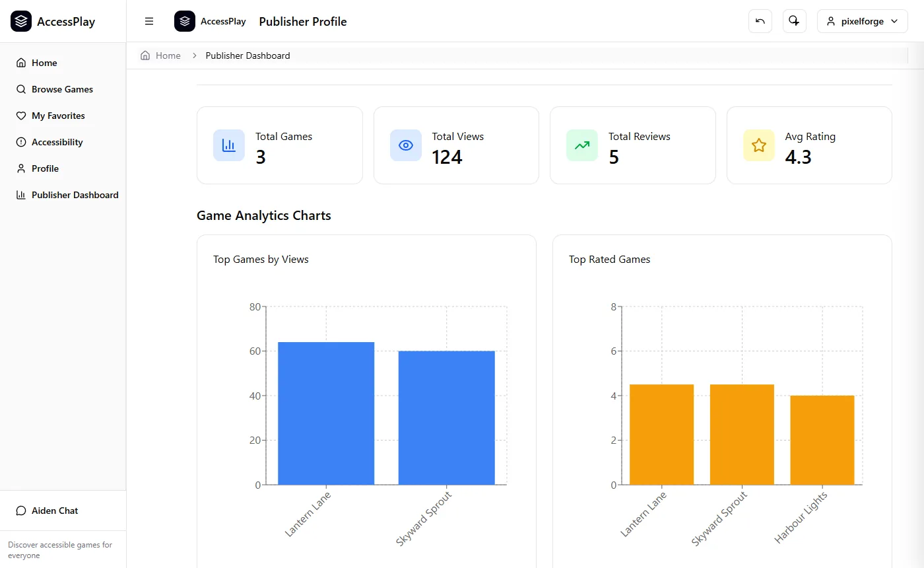Click the Publisher Dashboard breadcrumb

tap(247, 55)
